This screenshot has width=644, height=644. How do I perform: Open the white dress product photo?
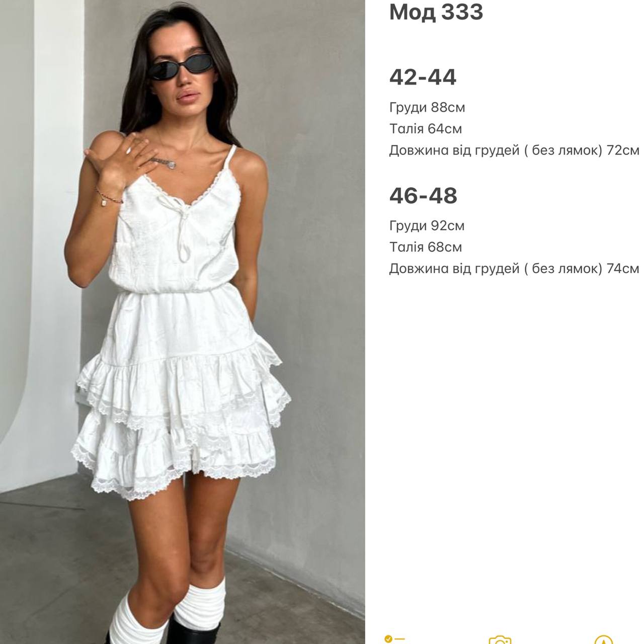pos(182,322)
